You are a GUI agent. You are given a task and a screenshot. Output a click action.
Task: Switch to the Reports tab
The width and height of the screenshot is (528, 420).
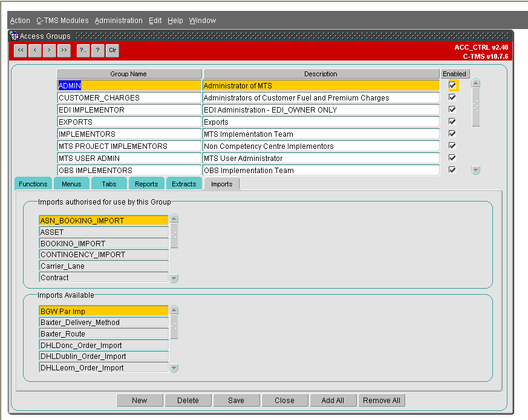tap(146, 184)
